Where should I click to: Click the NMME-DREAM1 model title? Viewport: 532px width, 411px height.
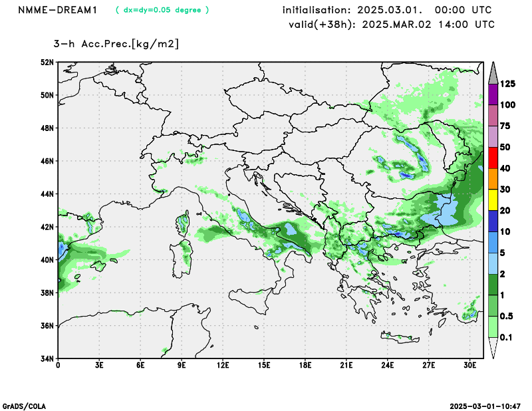[58, 10]
